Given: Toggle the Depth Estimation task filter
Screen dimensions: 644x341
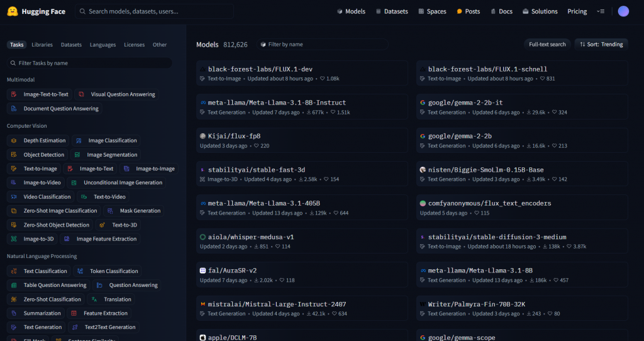Looking at the screenshot, I should pyautogui.click(x=38, y=140).
